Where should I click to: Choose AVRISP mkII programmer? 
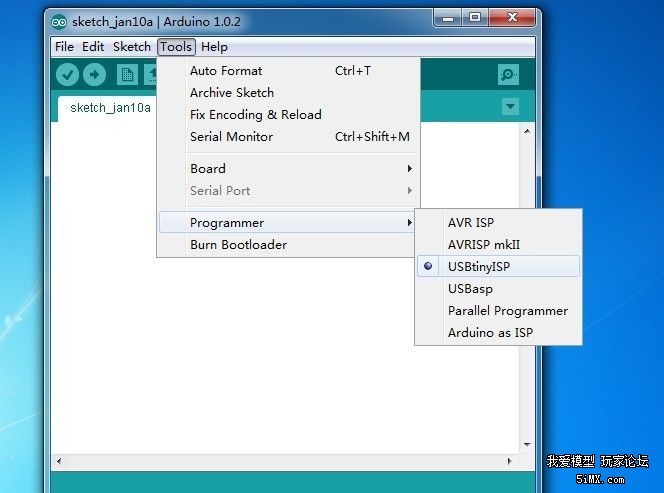point(498,244)
